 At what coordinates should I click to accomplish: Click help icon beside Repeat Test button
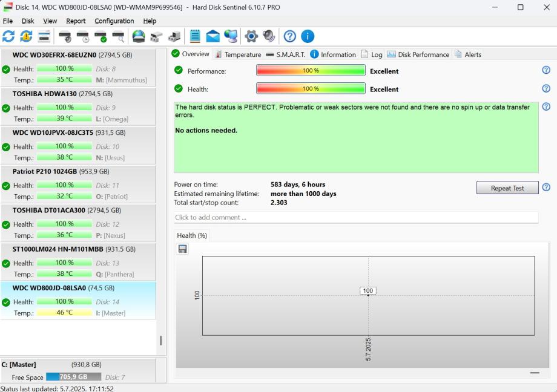pos(546,187)
